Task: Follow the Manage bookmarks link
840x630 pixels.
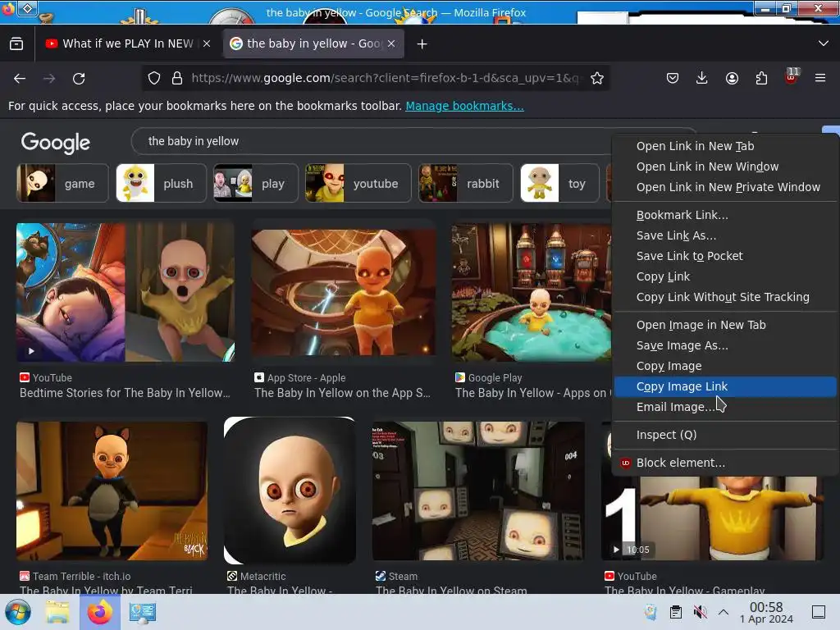Action: 464,106
